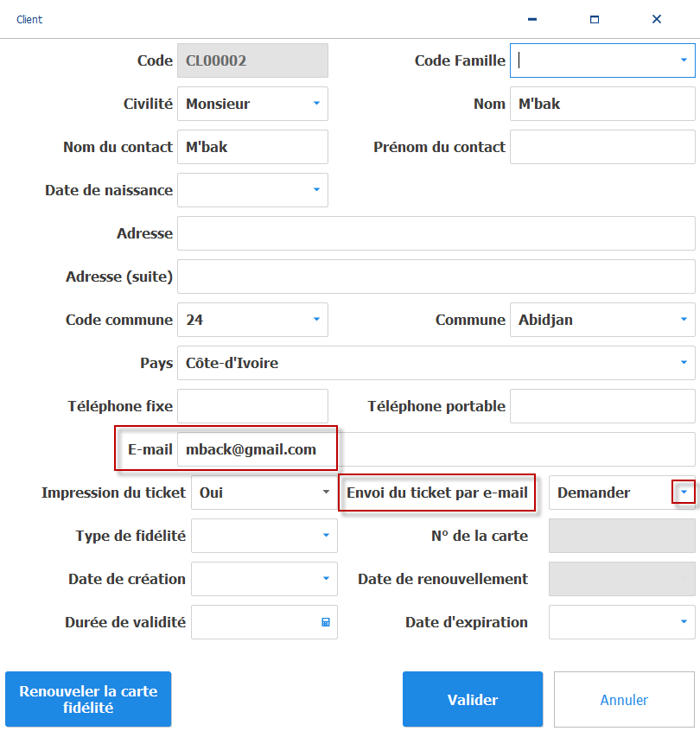Screen dimensions: 700x731
Task: Open the Date de naissance date picker
Action: [316, 190]
